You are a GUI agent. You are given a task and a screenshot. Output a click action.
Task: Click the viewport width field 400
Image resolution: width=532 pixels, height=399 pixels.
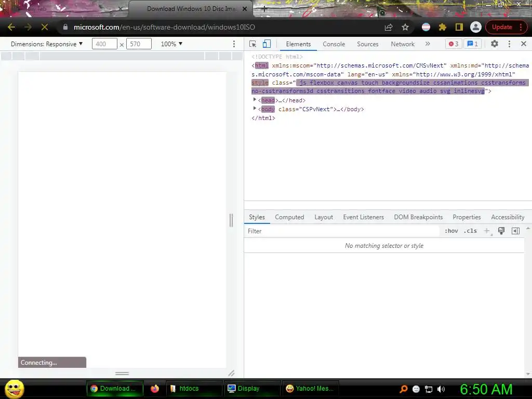[x=104, y=44]
